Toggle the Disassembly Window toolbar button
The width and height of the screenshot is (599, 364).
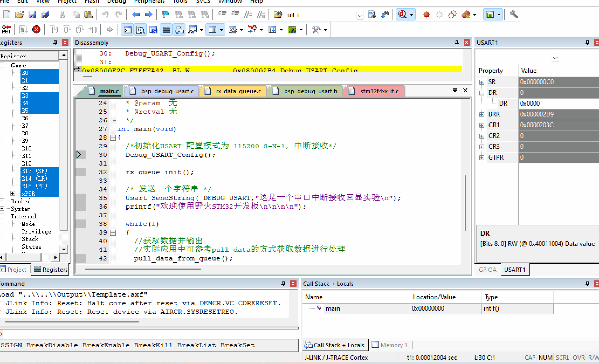pos(140,30)
